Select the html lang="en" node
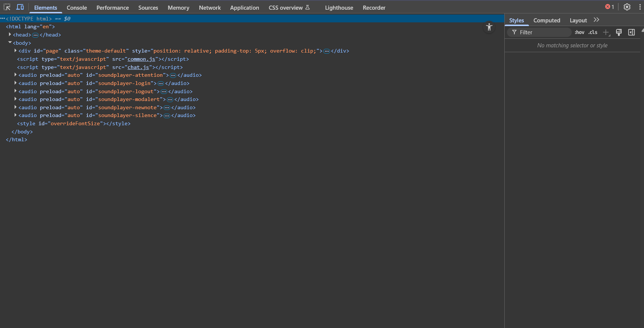Image resolution: width=644 pixels, height=328 pixels. pos(30,27)
